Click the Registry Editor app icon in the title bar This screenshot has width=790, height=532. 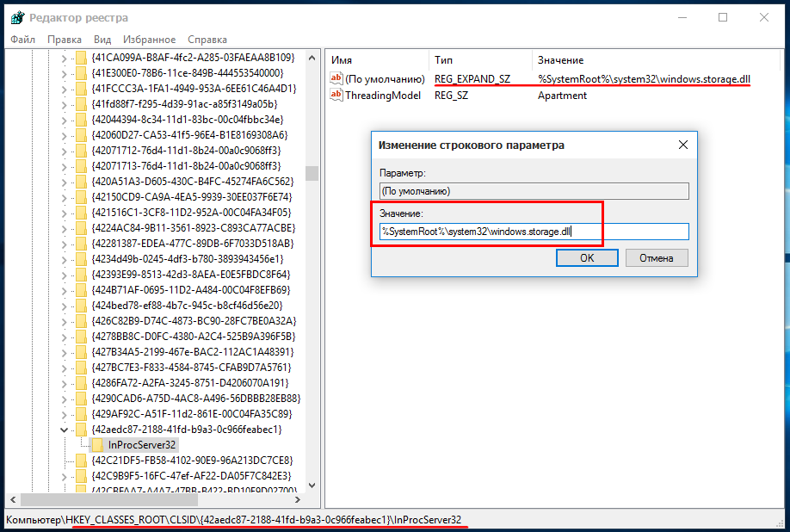[17, 17]
